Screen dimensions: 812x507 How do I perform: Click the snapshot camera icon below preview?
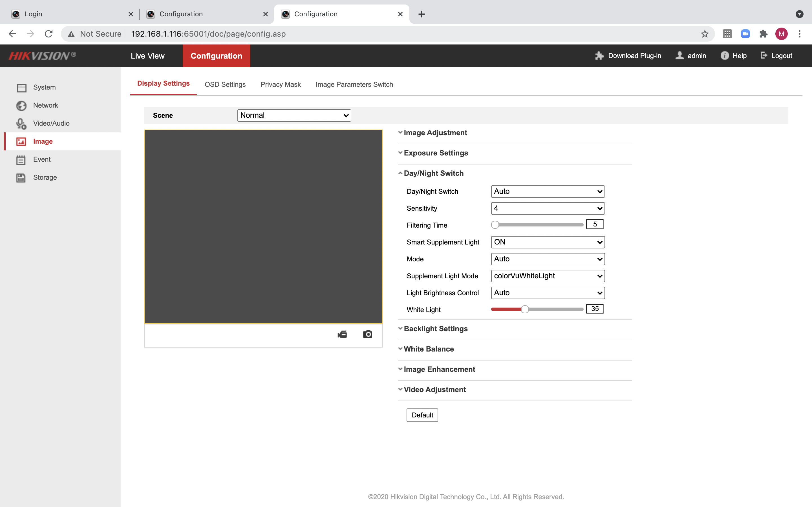tap(367, 334)
